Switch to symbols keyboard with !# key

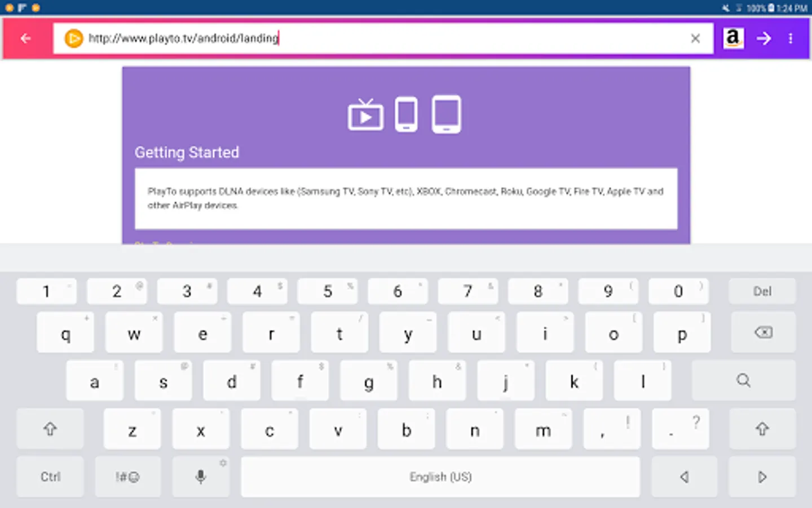[127, 477]
